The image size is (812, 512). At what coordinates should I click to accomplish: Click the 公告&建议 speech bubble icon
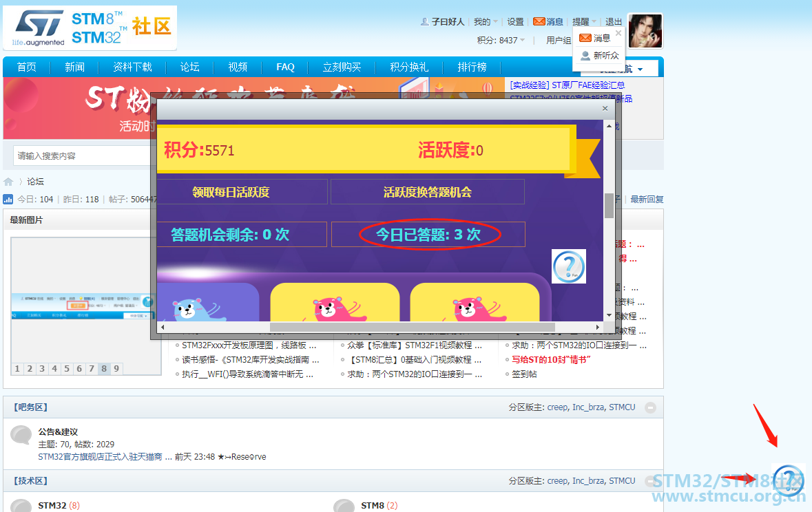21,436
